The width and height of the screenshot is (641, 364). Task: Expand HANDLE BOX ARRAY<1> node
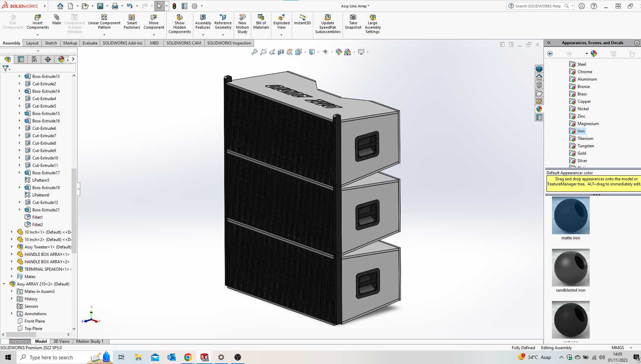coord(12,254)
